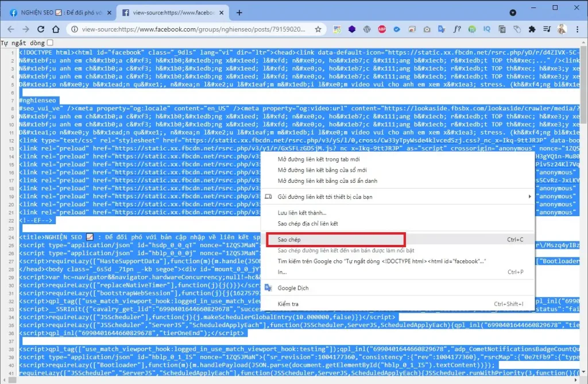This screenshot has width=588, height=384.
Task: Select "Kiểm tra" inspect option
Action: 398,304
